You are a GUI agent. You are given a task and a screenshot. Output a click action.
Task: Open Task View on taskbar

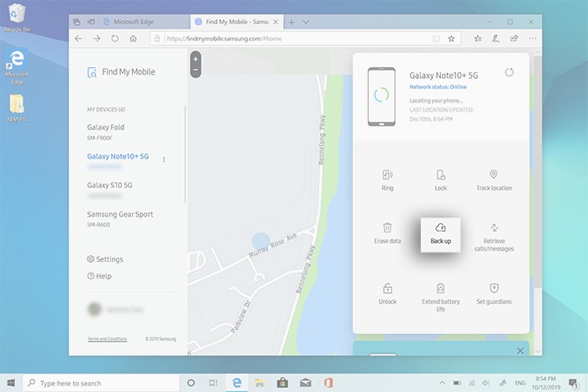213,383
